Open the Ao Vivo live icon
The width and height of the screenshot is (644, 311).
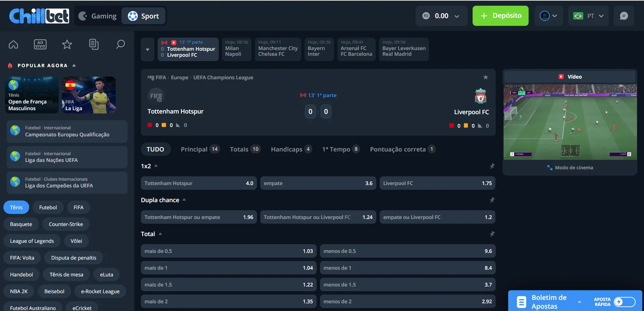point(40,44)
